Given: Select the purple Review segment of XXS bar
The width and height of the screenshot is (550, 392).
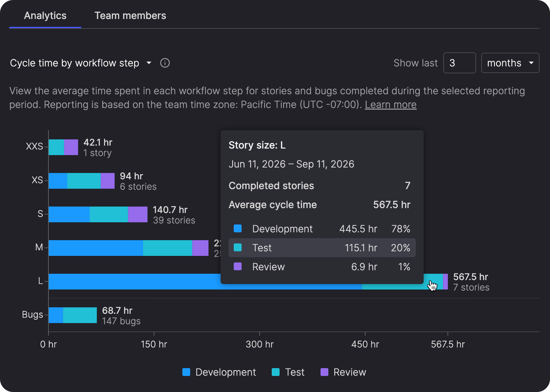Looking at the screenshot, I should click(71, 147).
